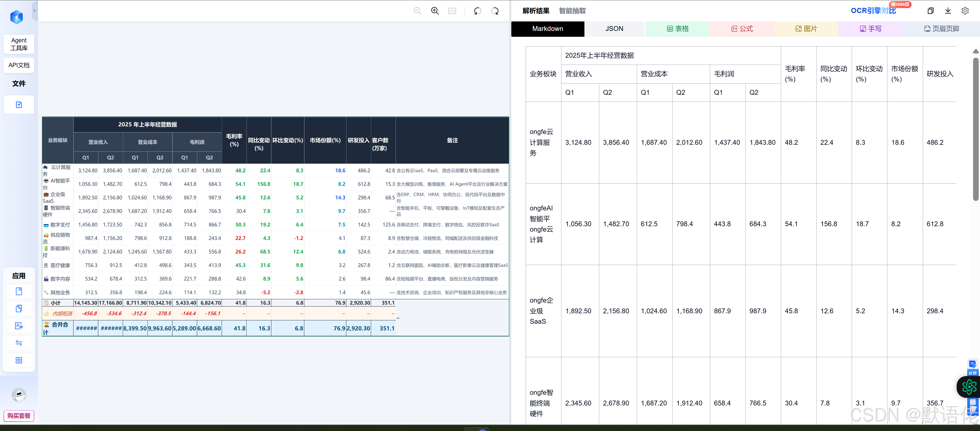
Task: Open the four-square grid app icon
Action: click(19, 360)
